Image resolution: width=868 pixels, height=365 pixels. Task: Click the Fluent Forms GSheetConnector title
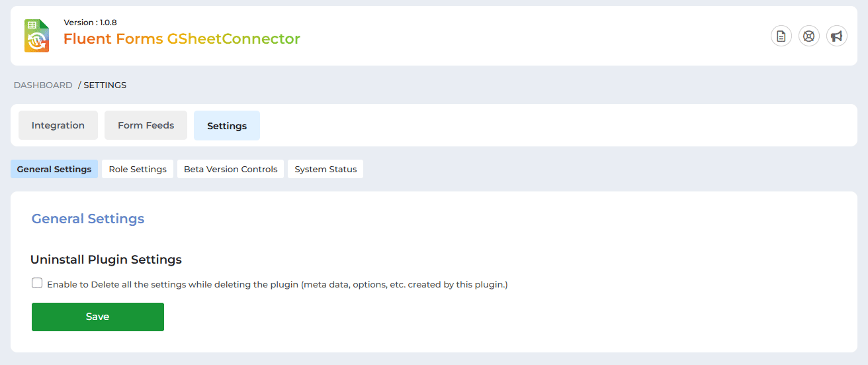[x=182, y=39]
